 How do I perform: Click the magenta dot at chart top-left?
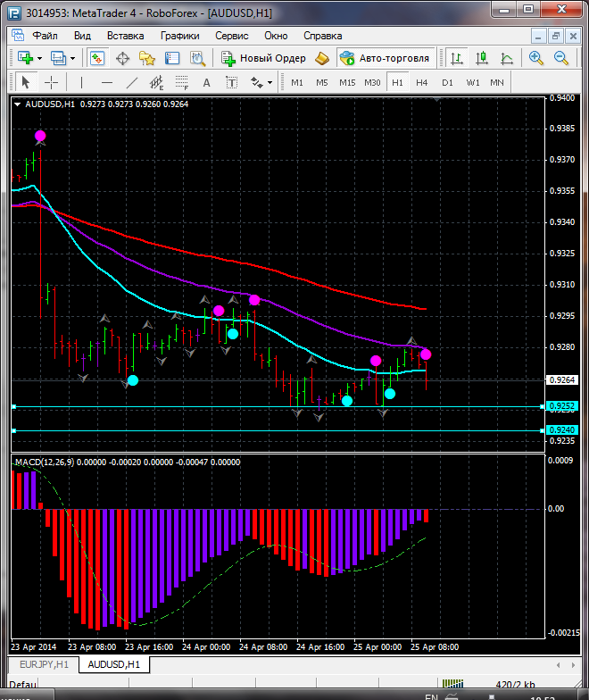tap(40, 136)
